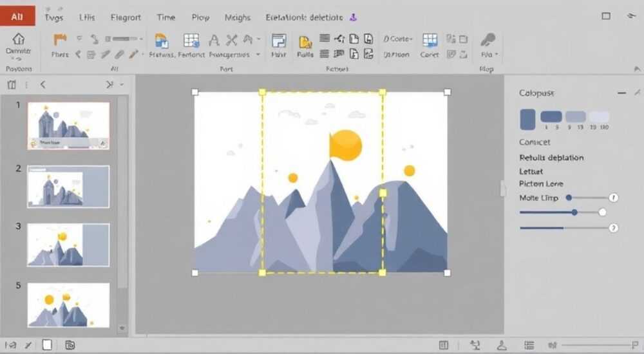Image resolution: width=644 pixels, height=354 pixels.
Task: Click the copy-style status bar icon beside the page icon
Action: coord(70,345)
